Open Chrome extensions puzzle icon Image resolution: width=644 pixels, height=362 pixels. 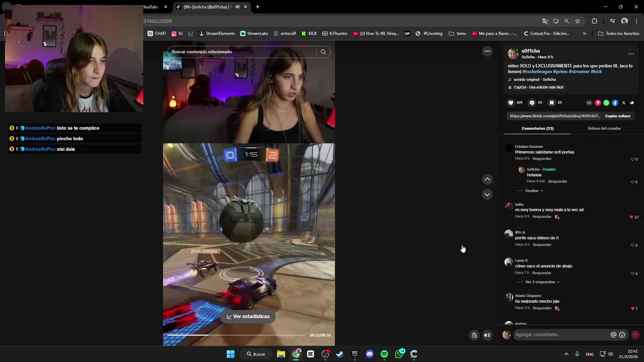[595, 21]
